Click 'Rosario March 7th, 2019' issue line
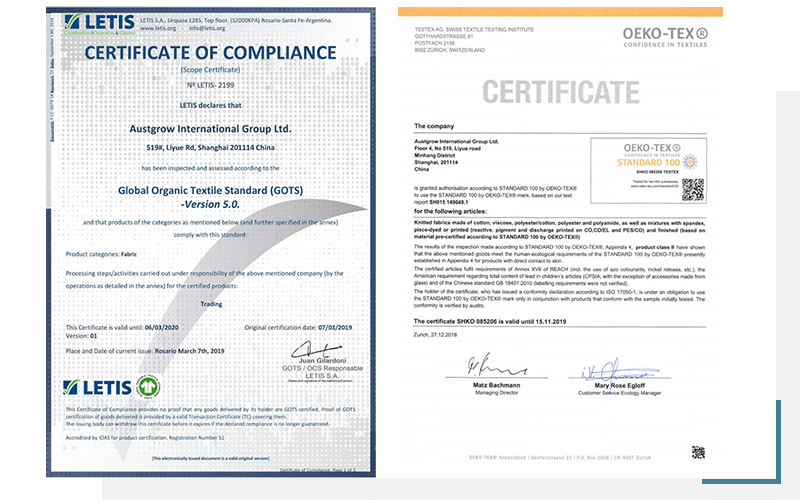Image resolution: width=800 pixels, height=500 pixels. tap(189, 351)
